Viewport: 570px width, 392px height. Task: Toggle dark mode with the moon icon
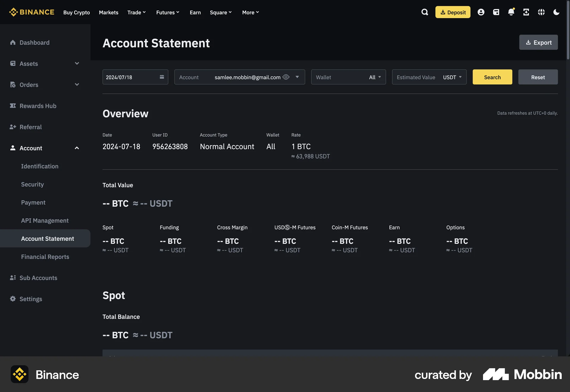coord(556,12)
